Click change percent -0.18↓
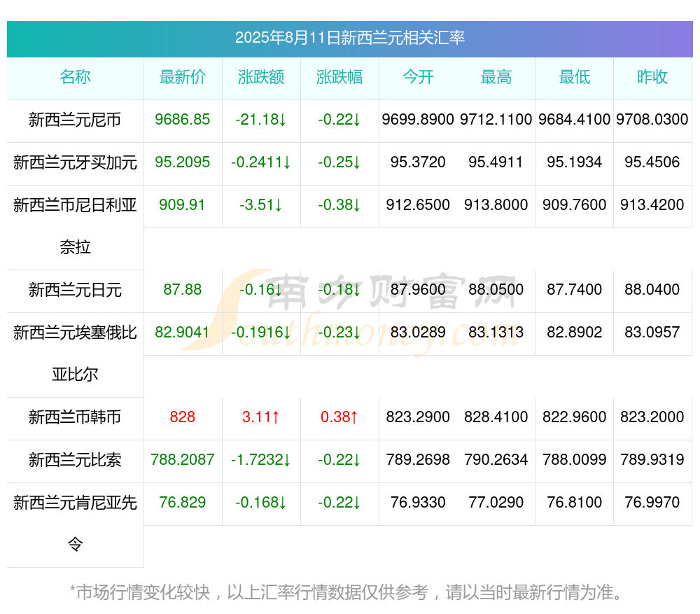 tap(339, 289)
